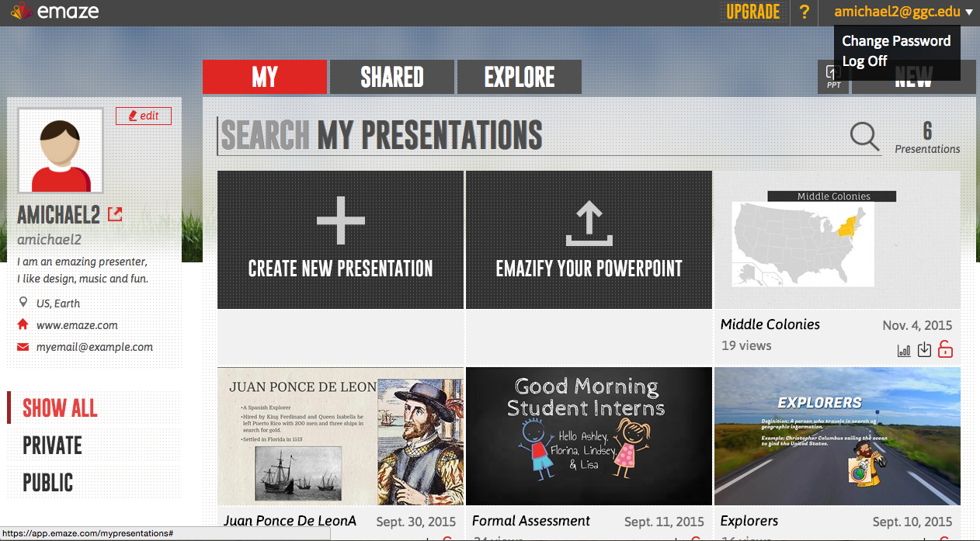The width and height of the screenshot is (980, 541).
Task: Click the emaze logo in the header
Action: [x=55, y=12]
